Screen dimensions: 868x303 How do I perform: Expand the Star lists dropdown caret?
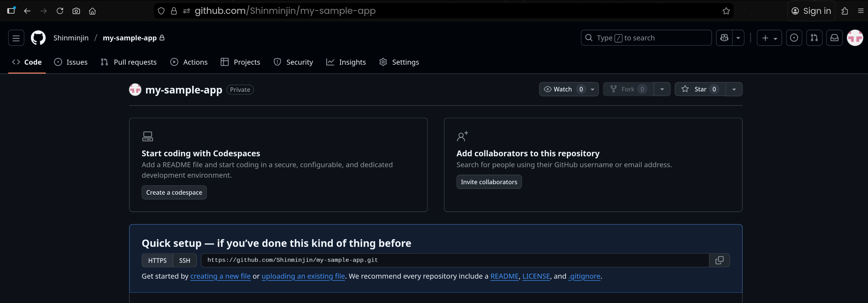tap(734, 89)
